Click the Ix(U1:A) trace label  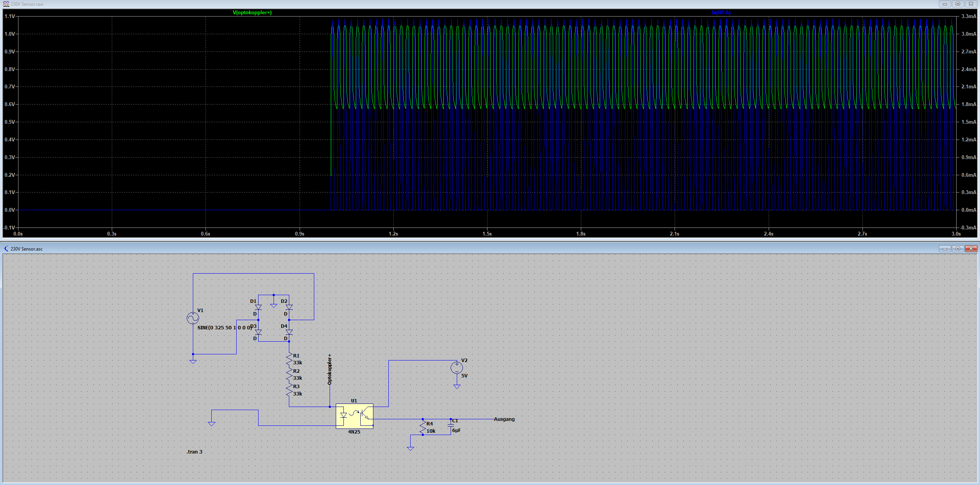coord(721,13)
